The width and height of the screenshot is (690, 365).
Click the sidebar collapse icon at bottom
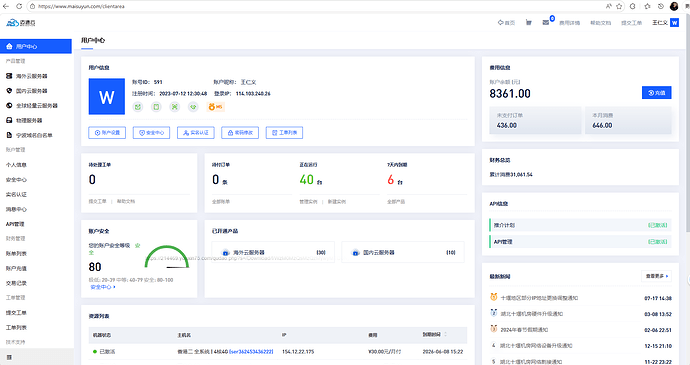pos(9,358)
